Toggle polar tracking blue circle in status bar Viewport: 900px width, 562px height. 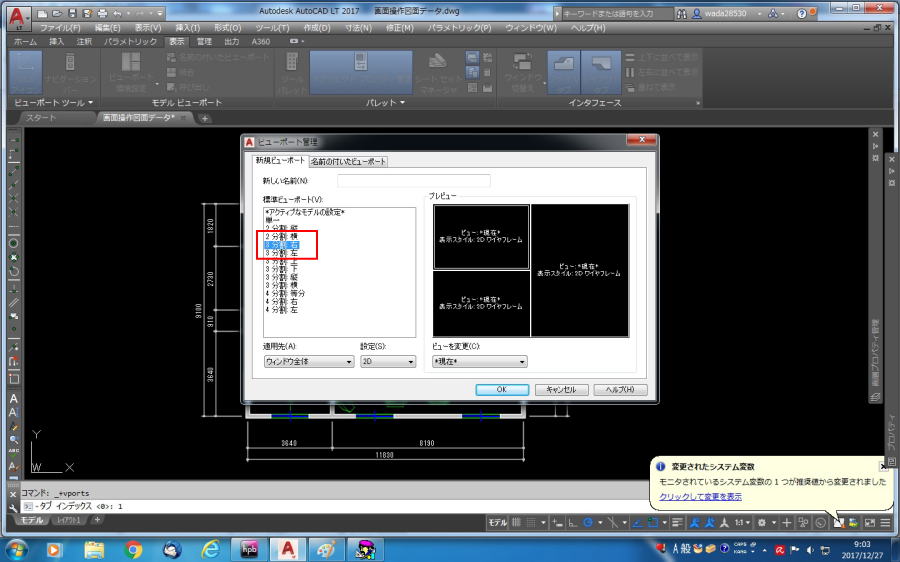[x=588, y=522]
